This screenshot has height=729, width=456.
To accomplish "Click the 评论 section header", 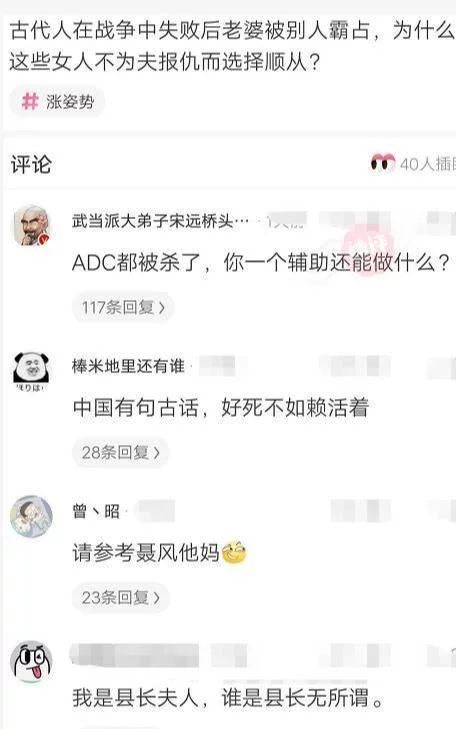I will point(31,164).
